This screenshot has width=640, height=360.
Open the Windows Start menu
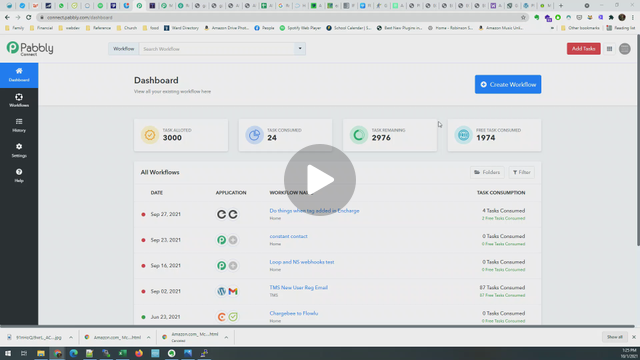[8, 353]
